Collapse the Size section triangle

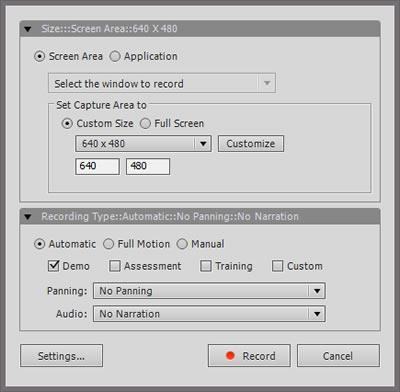[x=28, y=29]
